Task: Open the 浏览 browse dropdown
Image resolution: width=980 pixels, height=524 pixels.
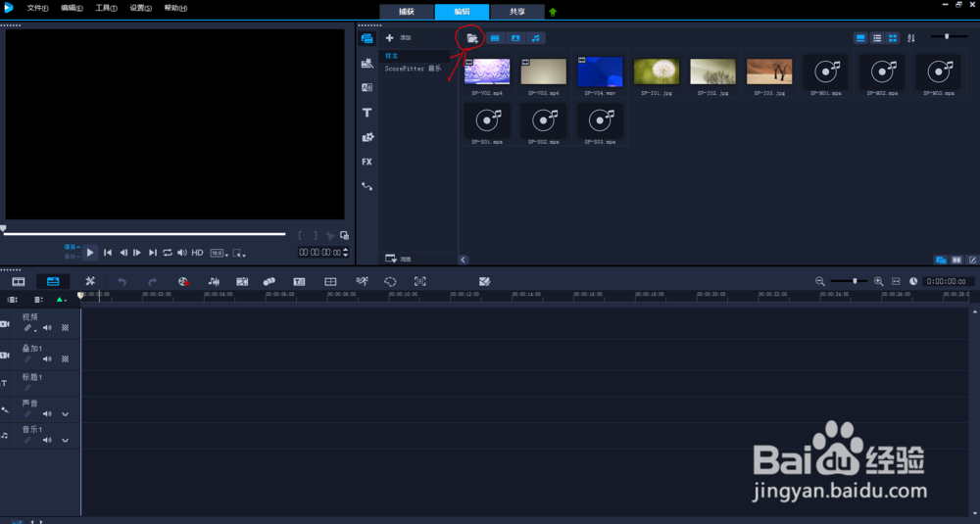Action: pos(398,259)
